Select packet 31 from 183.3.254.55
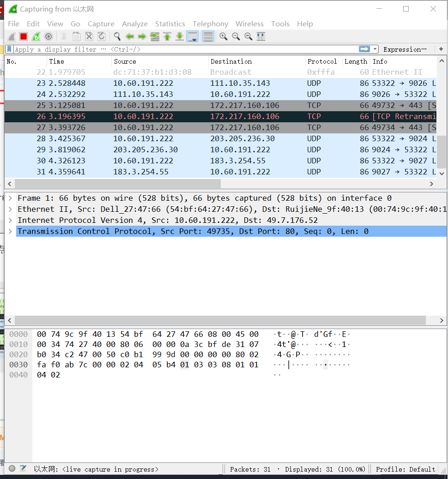 point(220,172)
